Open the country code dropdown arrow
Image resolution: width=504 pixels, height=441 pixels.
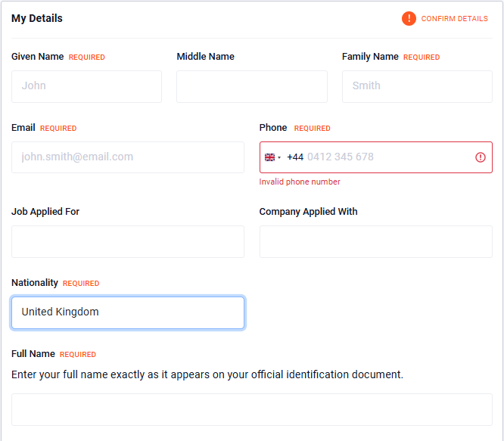pyautogui.click(x=279, y=157)
